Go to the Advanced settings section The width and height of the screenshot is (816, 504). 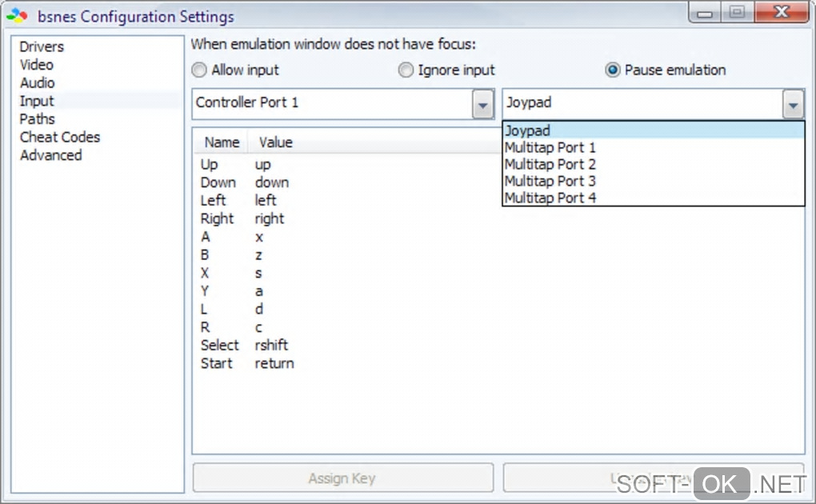tap(50, 155)
